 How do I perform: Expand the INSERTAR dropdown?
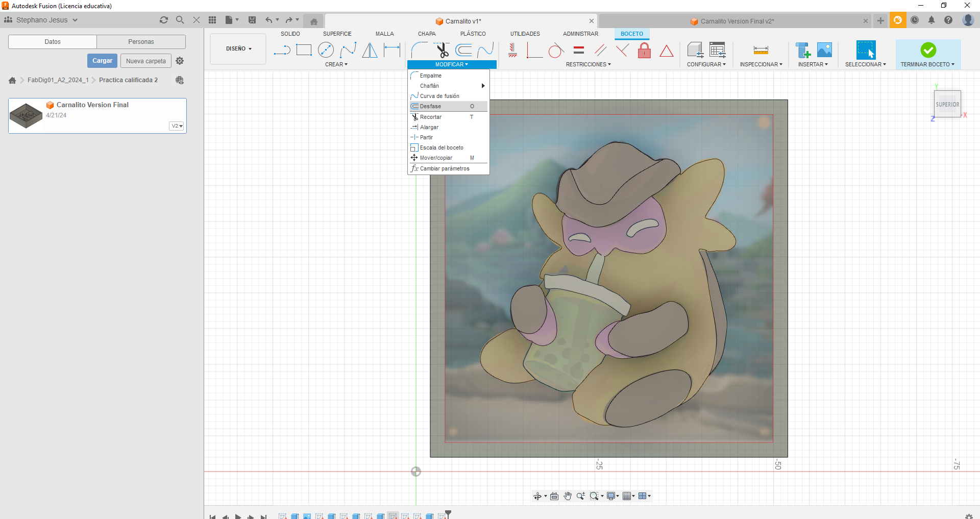click(813, 64)
